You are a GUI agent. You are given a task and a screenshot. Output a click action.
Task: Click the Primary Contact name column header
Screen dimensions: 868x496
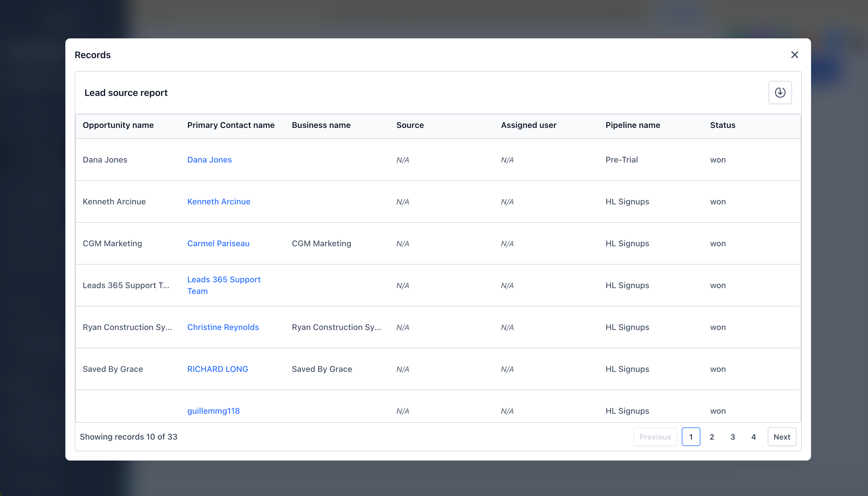(231, 125)
